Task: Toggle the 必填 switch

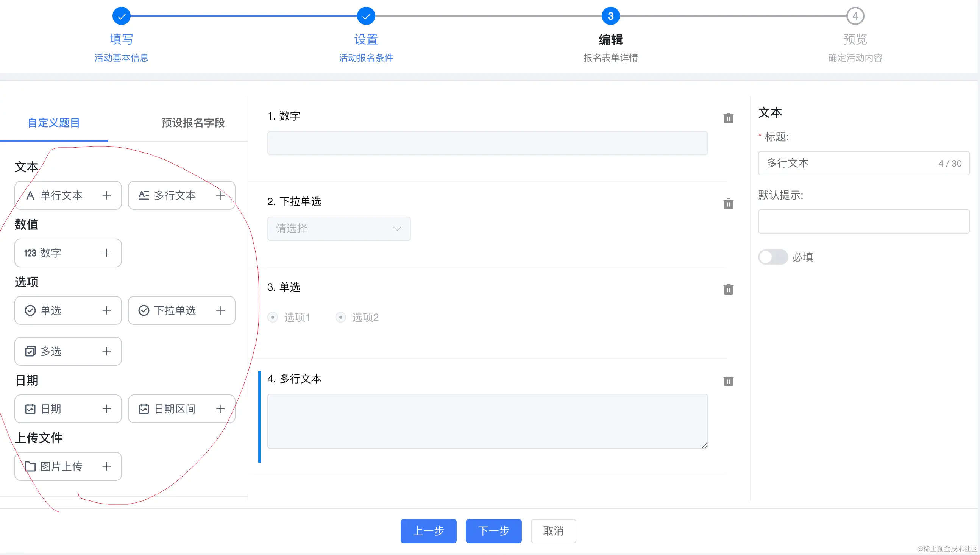Action: [772, 257]
